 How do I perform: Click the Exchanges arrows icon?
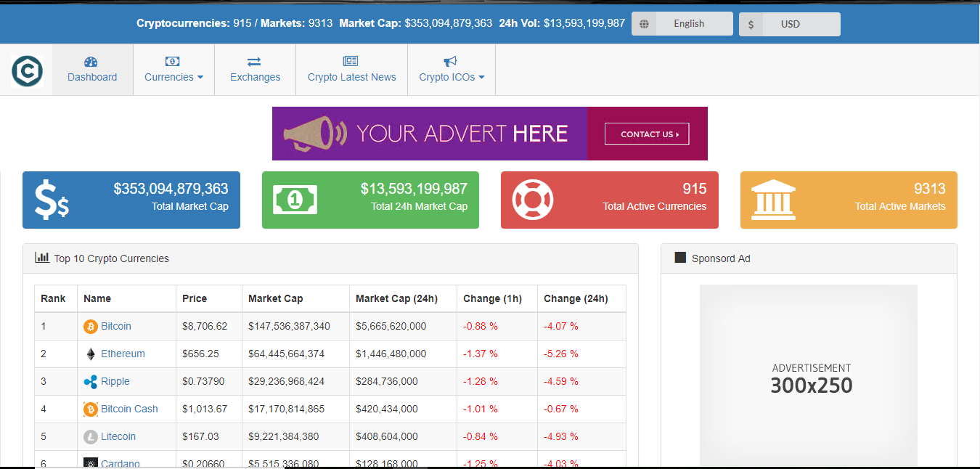[x=255, y=62]
